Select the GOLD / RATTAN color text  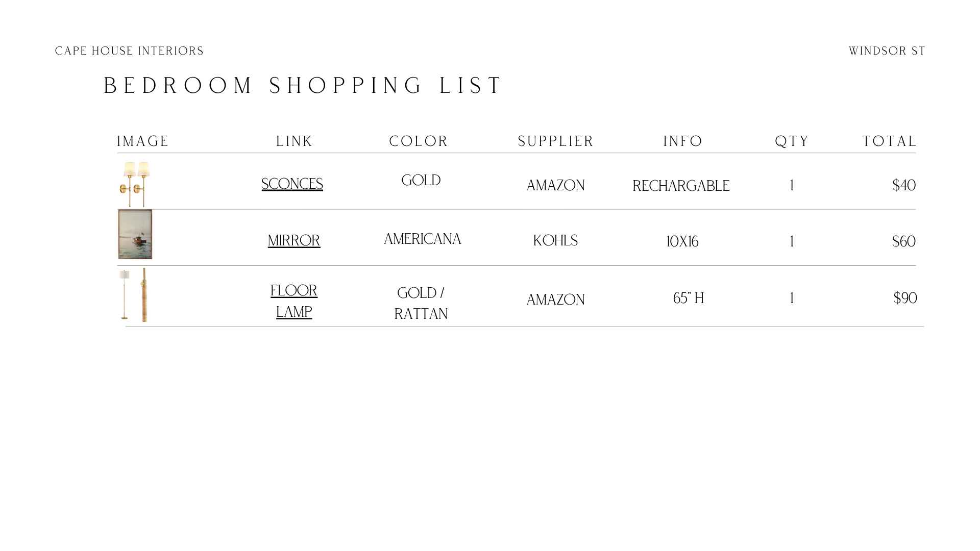(421, 303)
